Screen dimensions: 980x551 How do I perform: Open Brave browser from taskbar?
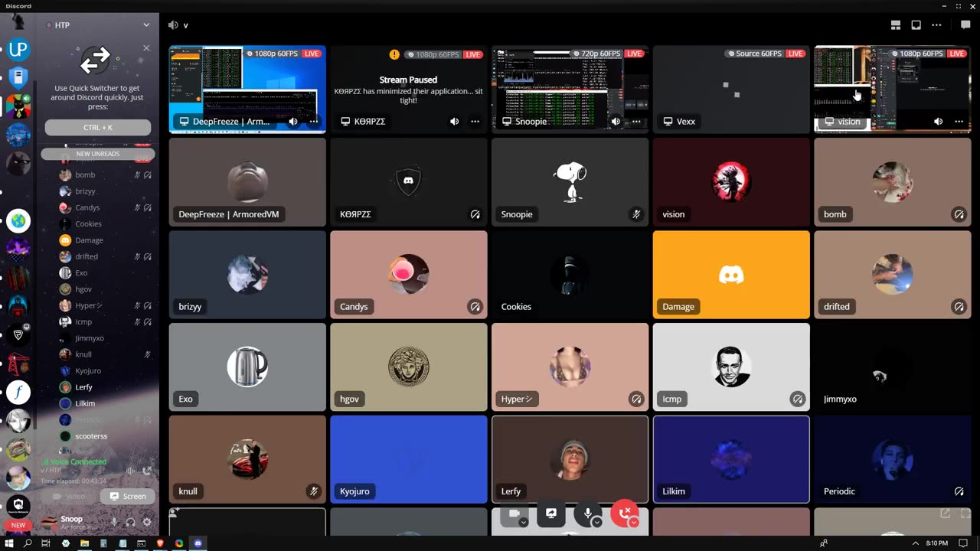point(160,543)
